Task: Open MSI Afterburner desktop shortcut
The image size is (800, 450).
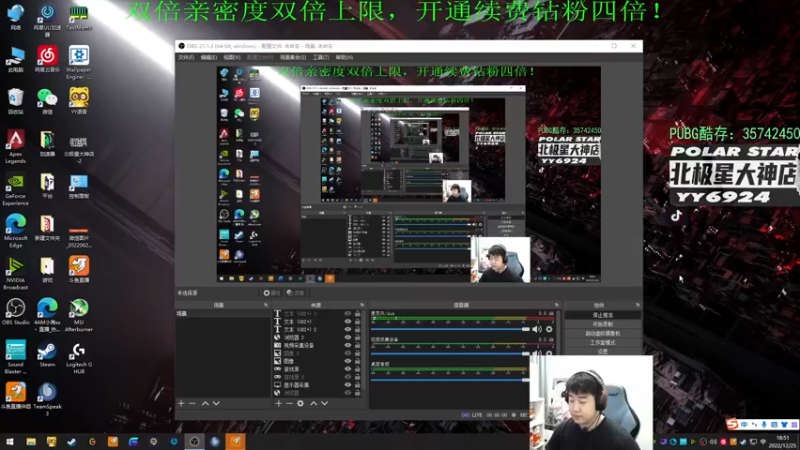Action: click(79, 315)
